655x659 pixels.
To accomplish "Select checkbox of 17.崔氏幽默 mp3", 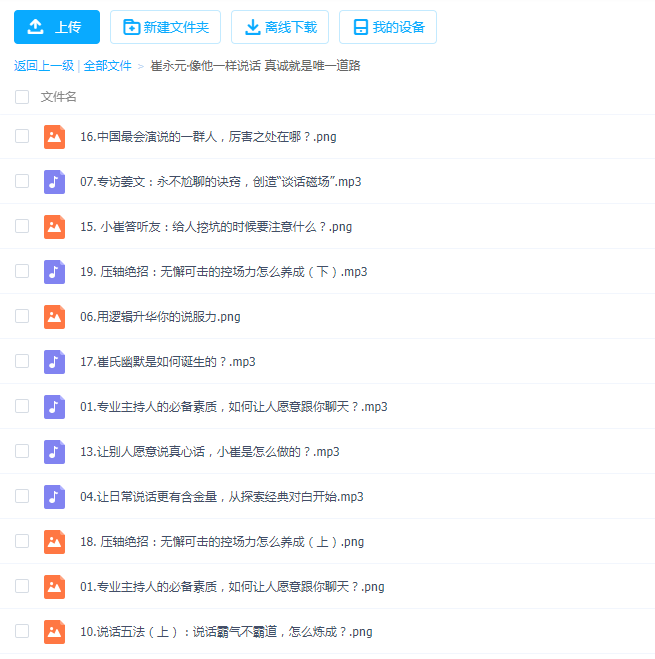I will coord(22,361).
